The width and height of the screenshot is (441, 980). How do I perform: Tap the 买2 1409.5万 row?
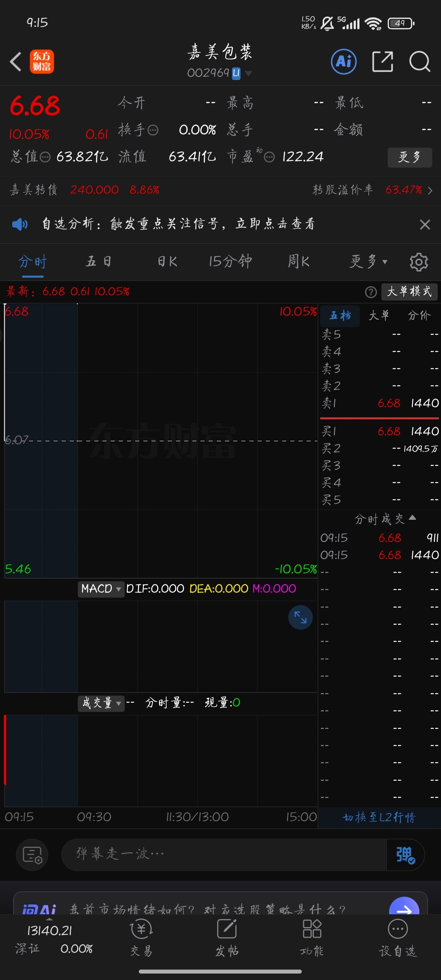click(380, 448)
